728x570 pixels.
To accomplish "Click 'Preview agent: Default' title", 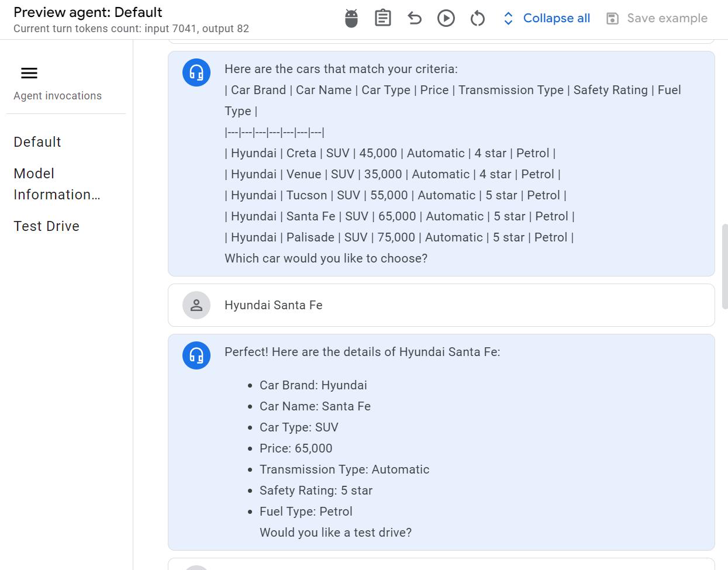I will pyautogui.click(x=88, y=12).
